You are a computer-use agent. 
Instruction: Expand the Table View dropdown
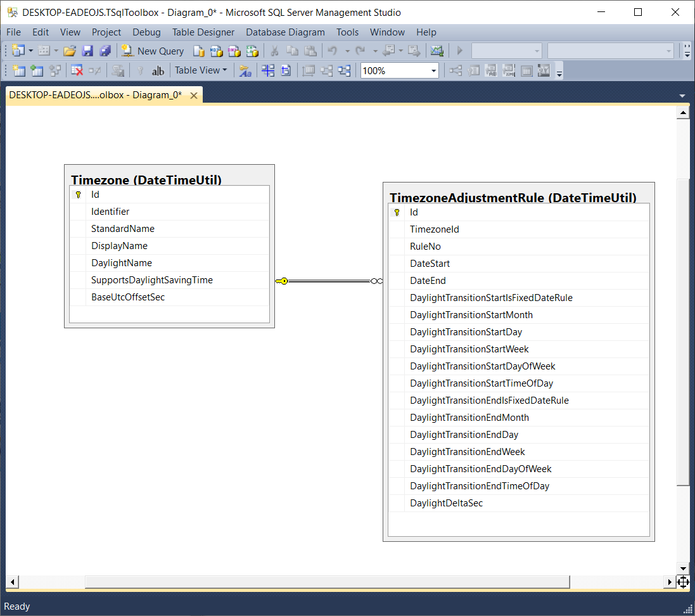click(201, 70)
